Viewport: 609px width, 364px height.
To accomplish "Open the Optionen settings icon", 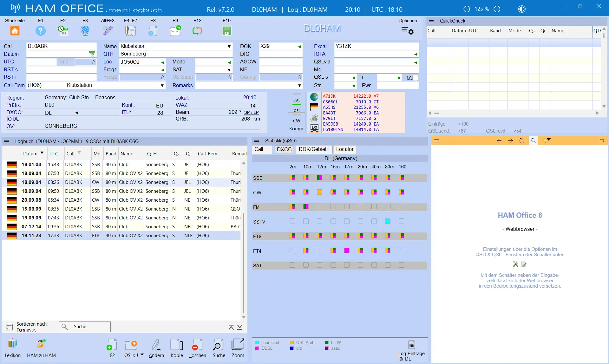I will pyautogui.click(x=408, y=30).
